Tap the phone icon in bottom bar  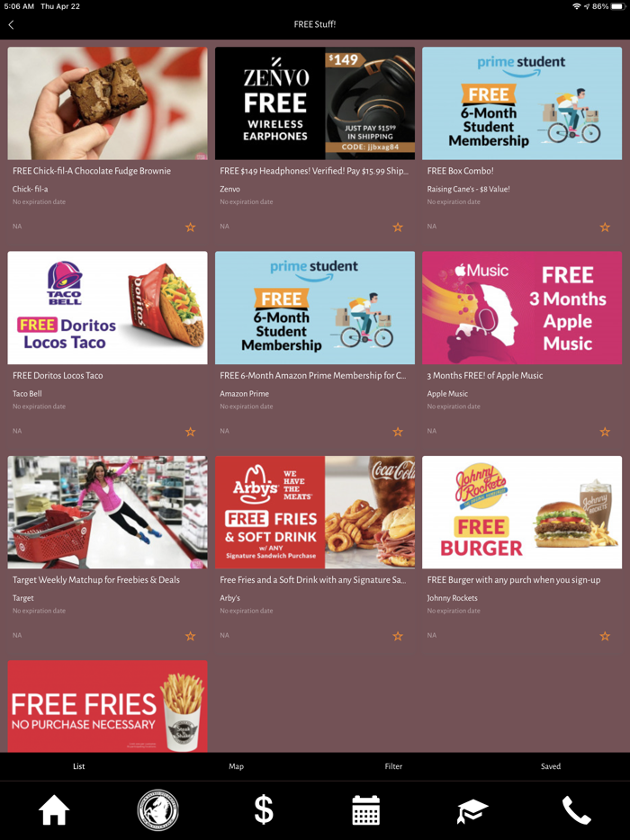pos(576,810)
